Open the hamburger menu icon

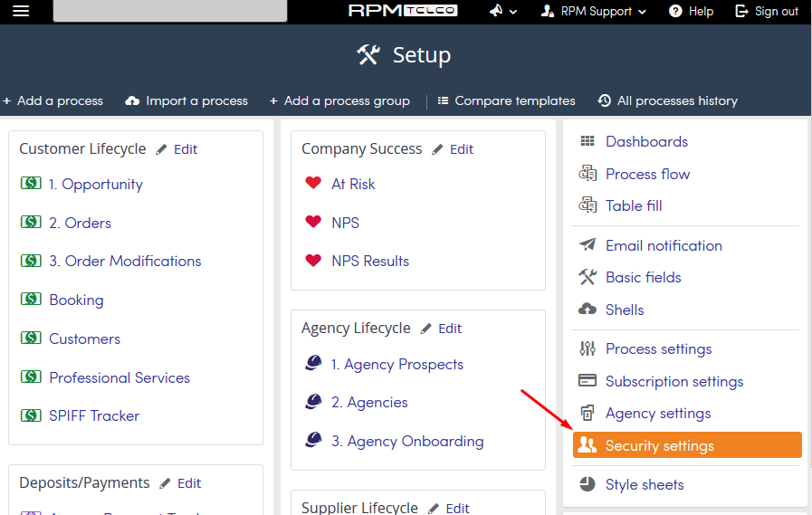[21, 11]
